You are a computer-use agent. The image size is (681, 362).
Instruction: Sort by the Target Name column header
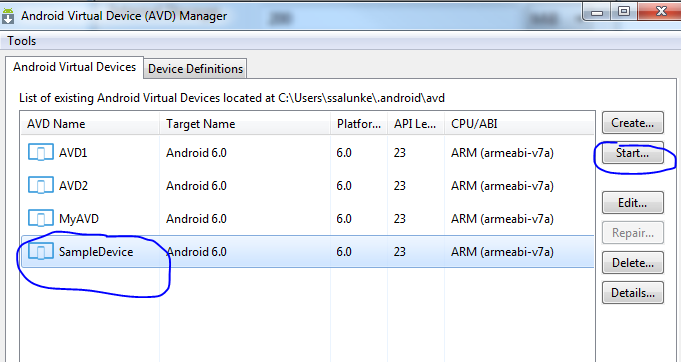[x=245, y=124]
